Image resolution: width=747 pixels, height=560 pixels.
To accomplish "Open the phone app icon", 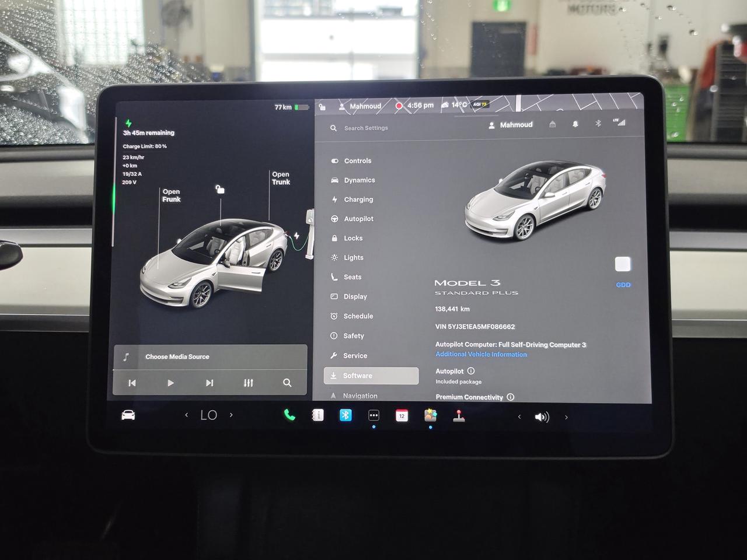I will click(x=289, y=415).
